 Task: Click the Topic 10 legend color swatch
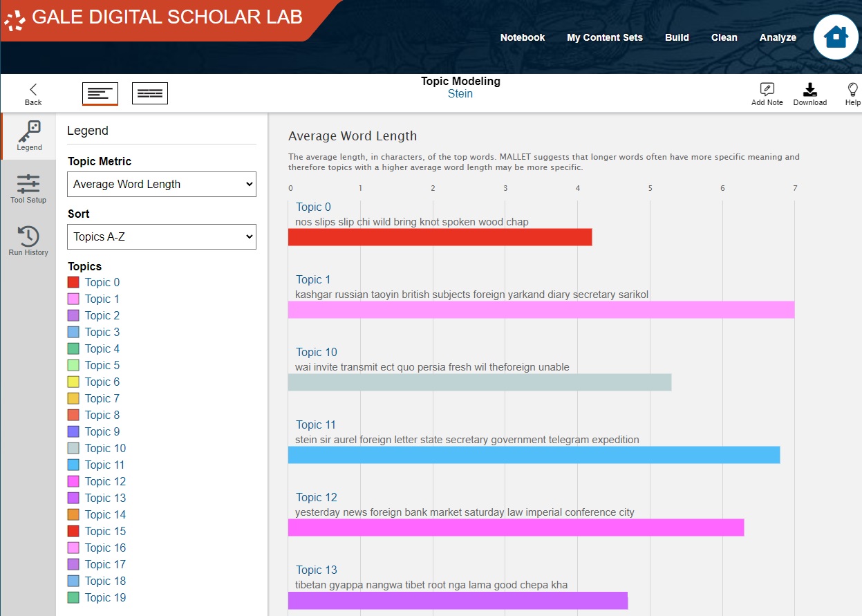(x=73, y=448)
